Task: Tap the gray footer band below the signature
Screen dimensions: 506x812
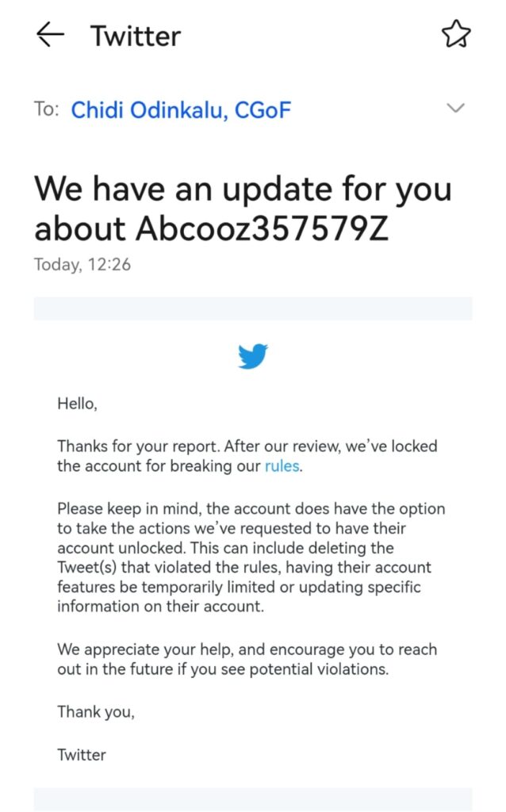Action: [253, 799]
